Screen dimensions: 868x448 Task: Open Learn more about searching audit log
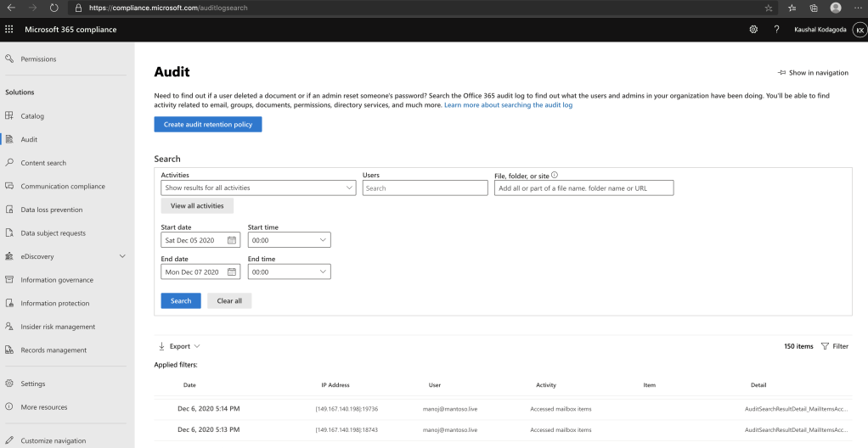point(508,105)
